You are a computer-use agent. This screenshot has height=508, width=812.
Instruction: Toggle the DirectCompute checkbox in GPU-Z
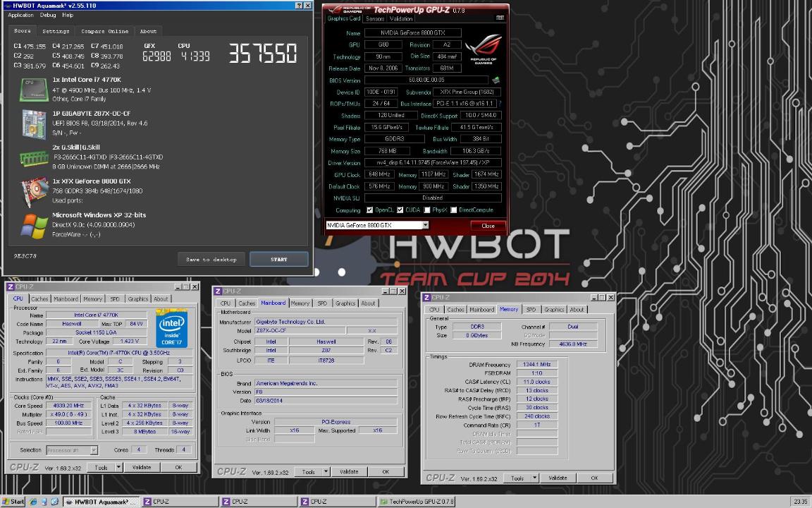click(x=454, y=210)
